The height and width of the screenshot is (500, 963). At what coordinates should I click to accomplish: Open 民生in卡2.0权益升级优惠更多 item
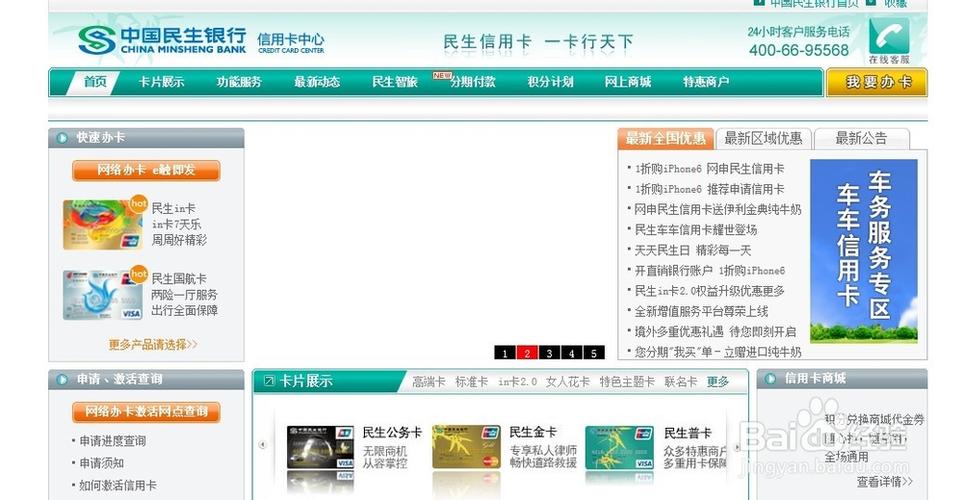tap(709, 291)
